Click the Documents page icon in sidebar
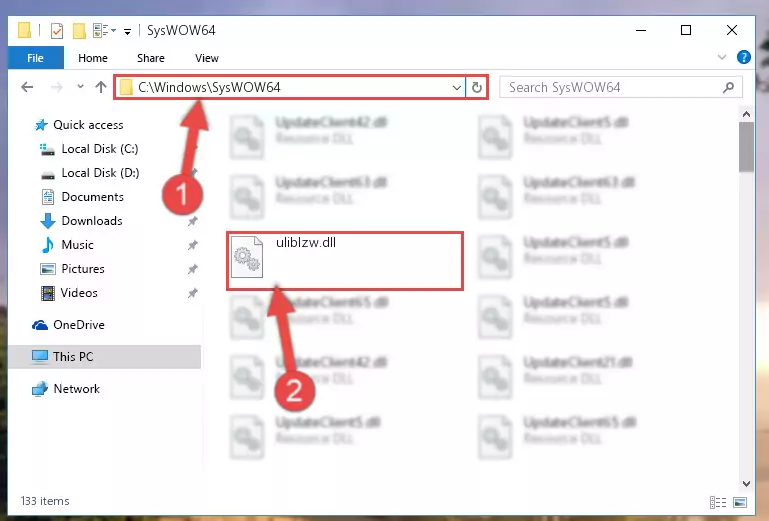 pyautogui.click(x=48, y=197)
